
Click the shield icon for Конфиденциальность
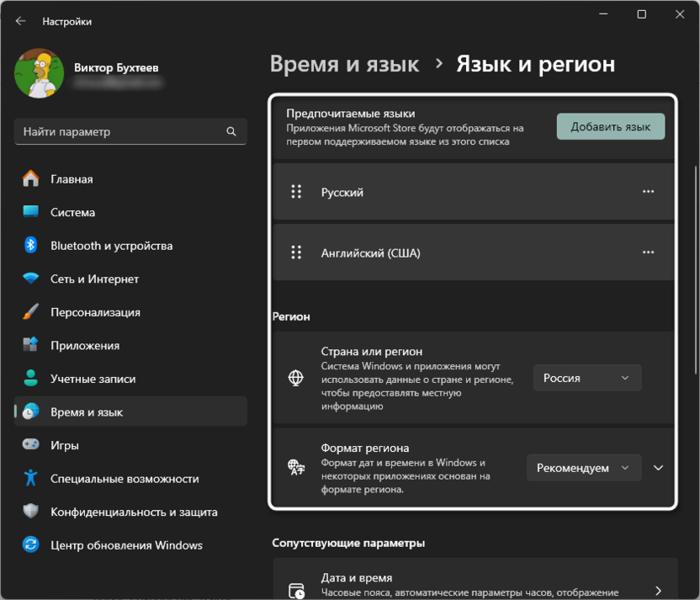pyautogui.click(x=31, y=511)
